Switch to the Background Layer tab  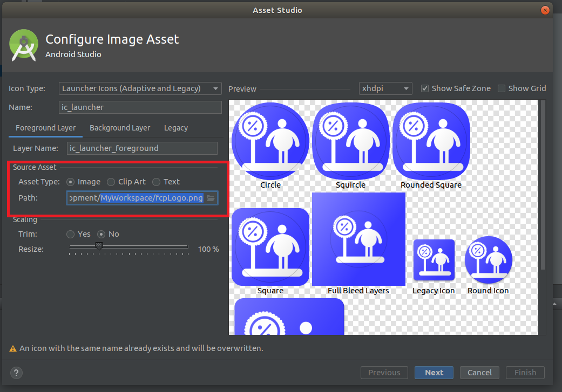pyautogui.click(x=120, y=128)
